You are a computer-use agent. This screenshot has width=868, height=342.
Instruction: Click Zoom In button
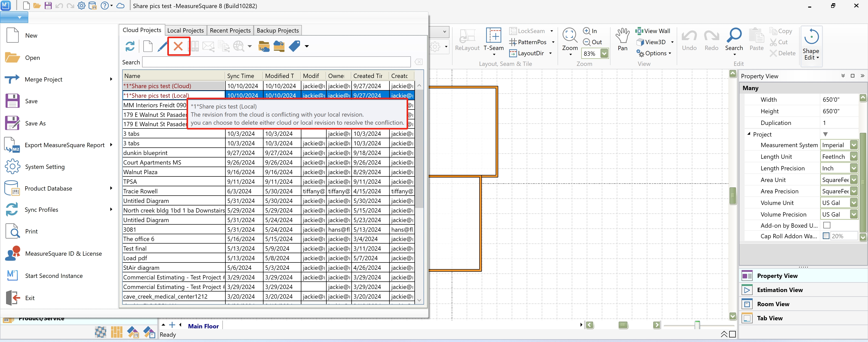click(x=590, y=31)
